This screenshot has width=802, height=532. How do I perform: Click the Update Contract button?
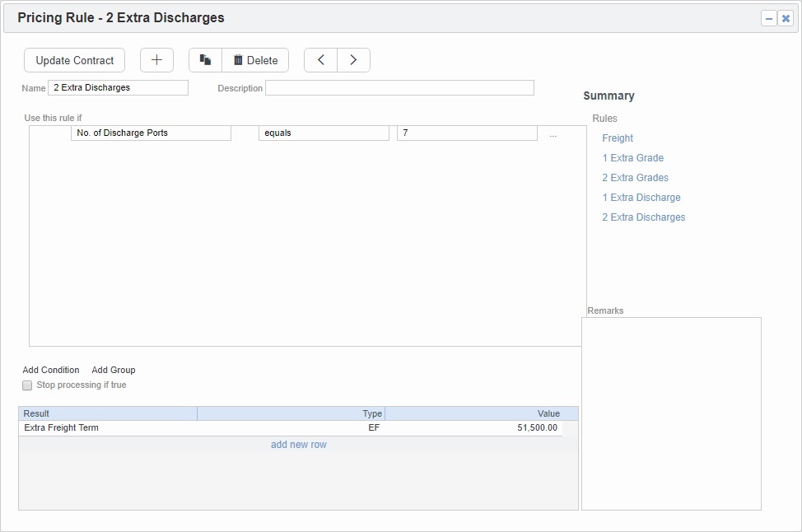[75, 60]
